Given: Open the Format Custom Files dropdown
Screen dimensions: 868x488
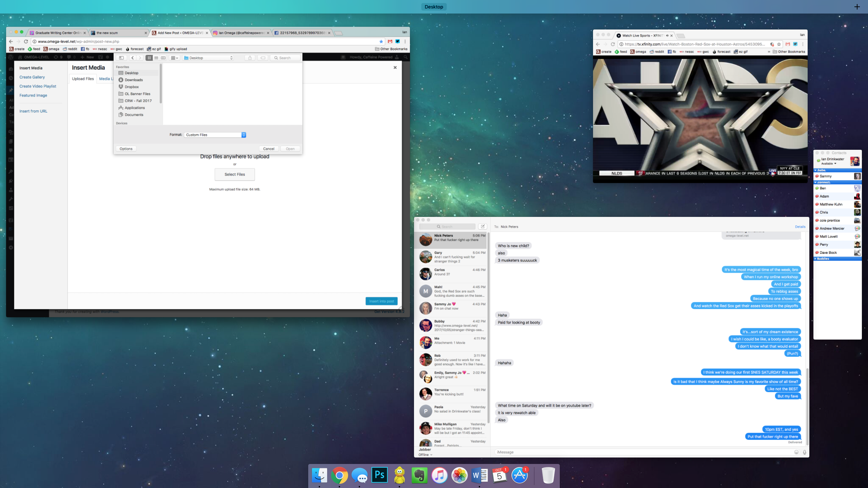Looking at the screenshot, I should [215, 135].
